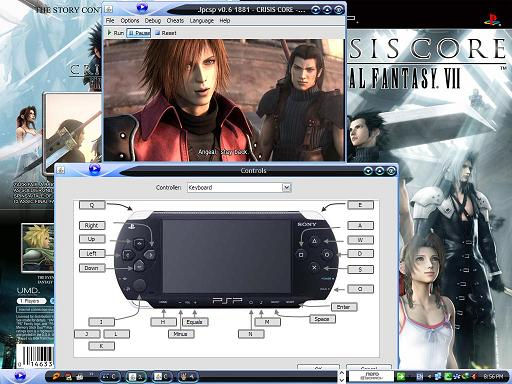Select the S key field for cross button
The width and height of the screenshot is (512, 384).
click(360, 269)
